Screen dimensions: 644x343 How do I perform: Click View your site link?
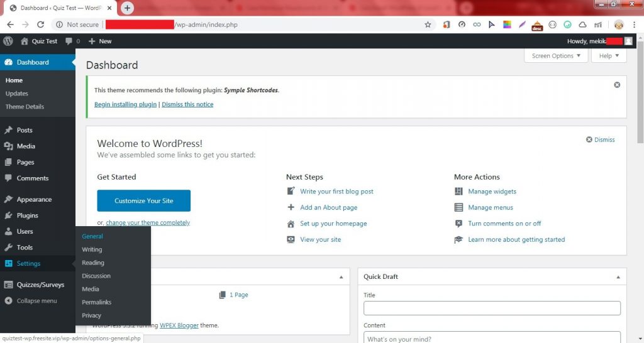(x=320, y=239)
